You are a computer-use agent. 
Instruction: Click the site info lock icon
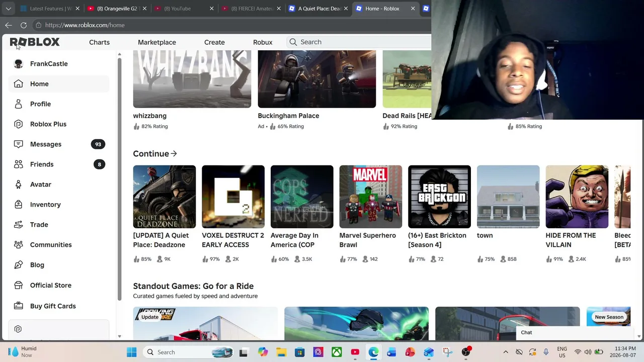pyautogui.click(x=38, y=25)
